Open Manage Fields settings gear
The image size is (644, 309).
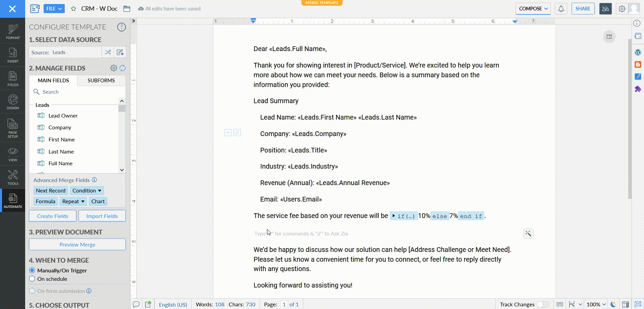pos(114,68)
